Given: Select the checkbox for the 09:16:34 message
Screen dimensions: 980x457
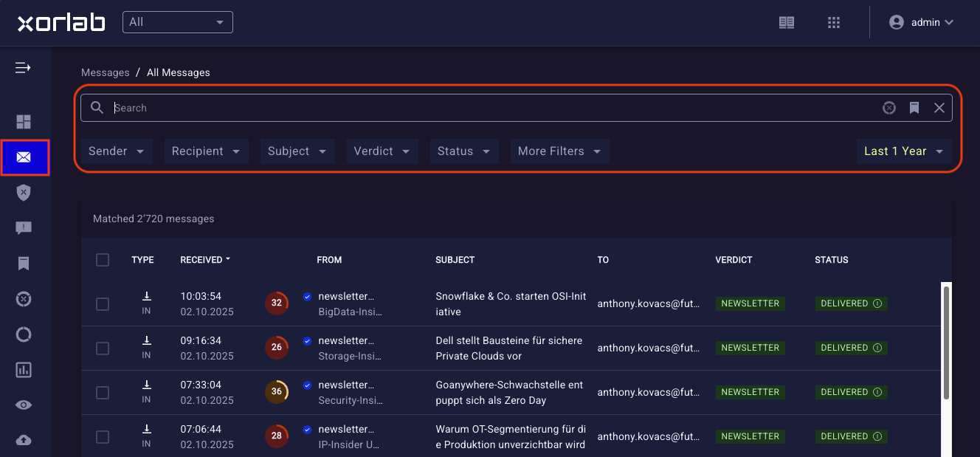Looking at the screenshot, I should (103, 348).
